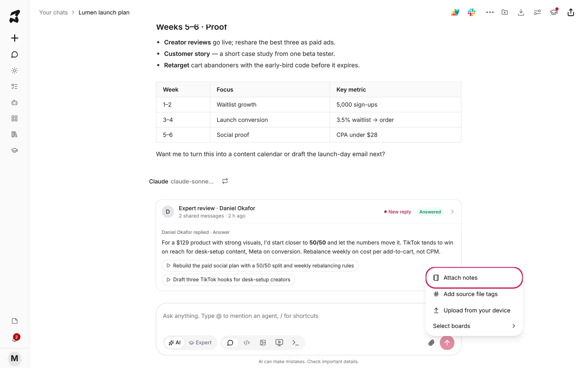Open the document page icon in sidebar
Screen dimensions: 588x368
click(14, 321)
